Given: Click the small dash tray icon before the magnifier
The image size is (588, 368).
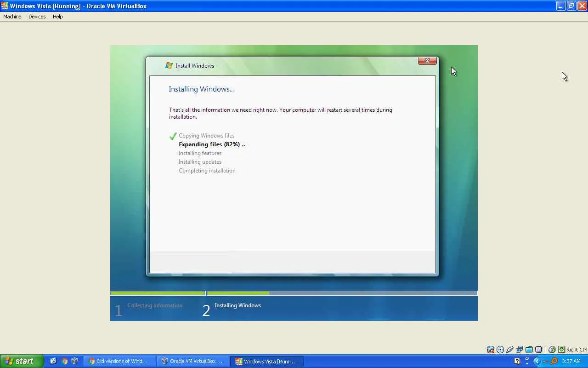Looking at the screenshot, I should coord(545,361).
